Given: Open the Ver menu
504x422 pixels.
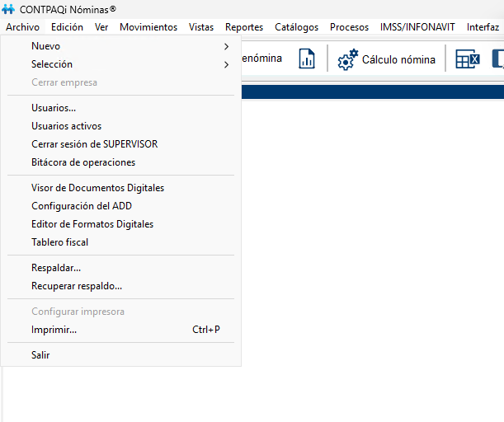Looking at the screenshot, I should [101, 27].
